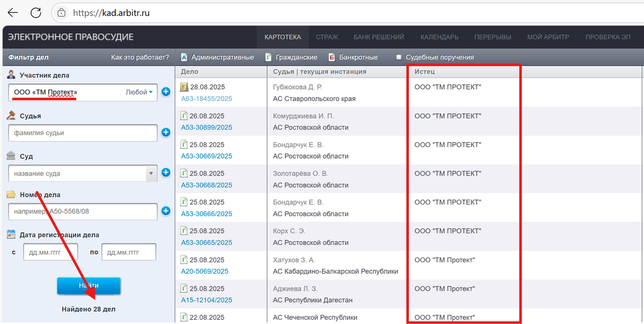The height and width of the screenshot is (324, 644).
Task: Go back with browser back arrow
Action: point(12,12)
